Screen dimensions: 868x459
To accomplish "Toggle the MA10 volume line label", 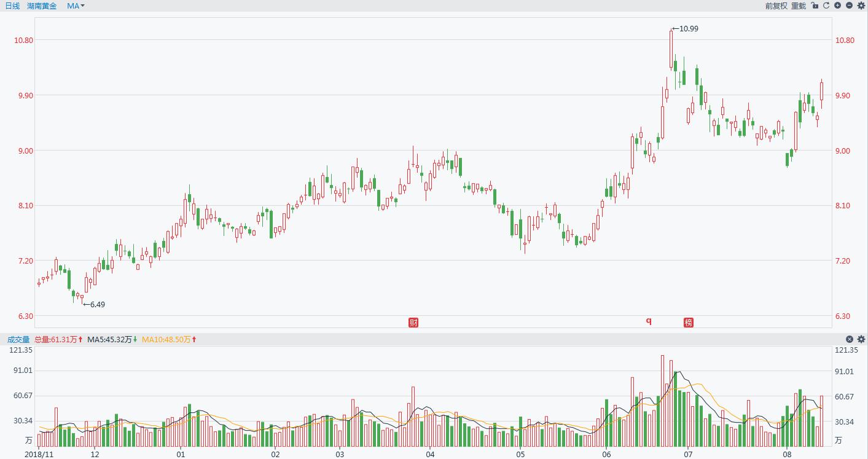I will point(168,339).
